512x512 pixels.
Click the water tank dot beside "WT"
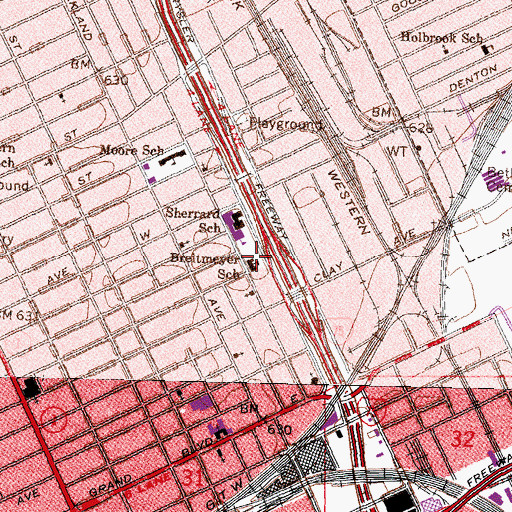pyautogui.click(x=419, y=148)
